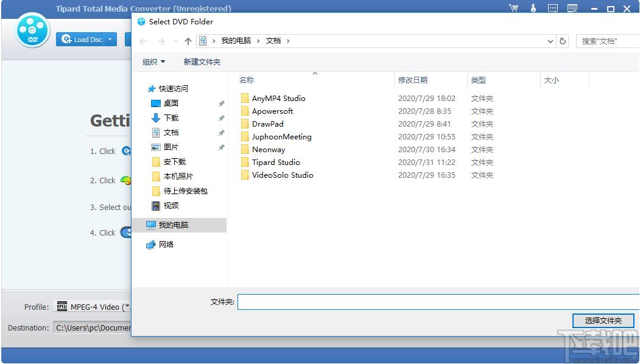
Task: Open the 组织 menu
Action: click(x=153, y=62)
